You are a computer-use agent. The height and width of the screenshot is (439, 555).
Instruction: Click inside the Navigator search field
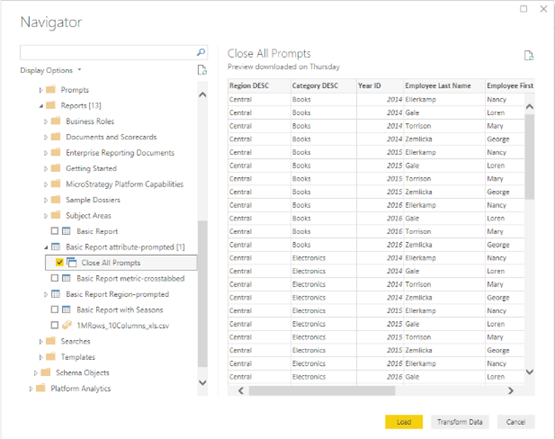tap(108, 52)
